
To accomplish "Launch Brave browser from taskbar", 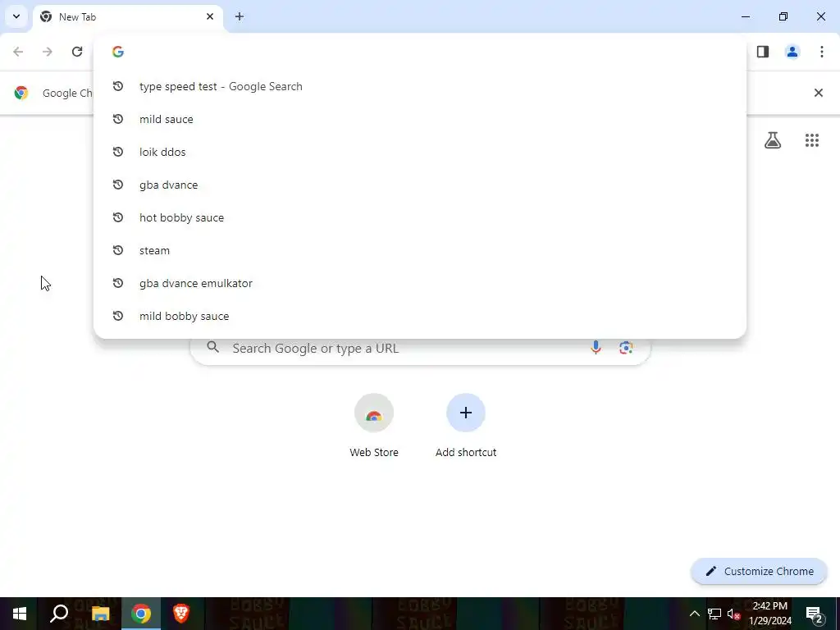I will (181, 614).
